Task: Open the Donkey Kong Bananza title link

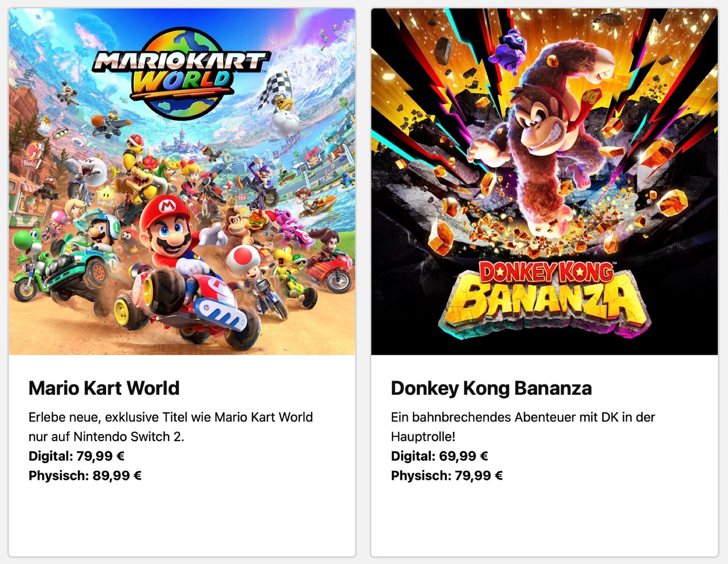Action: click(491, 388)
